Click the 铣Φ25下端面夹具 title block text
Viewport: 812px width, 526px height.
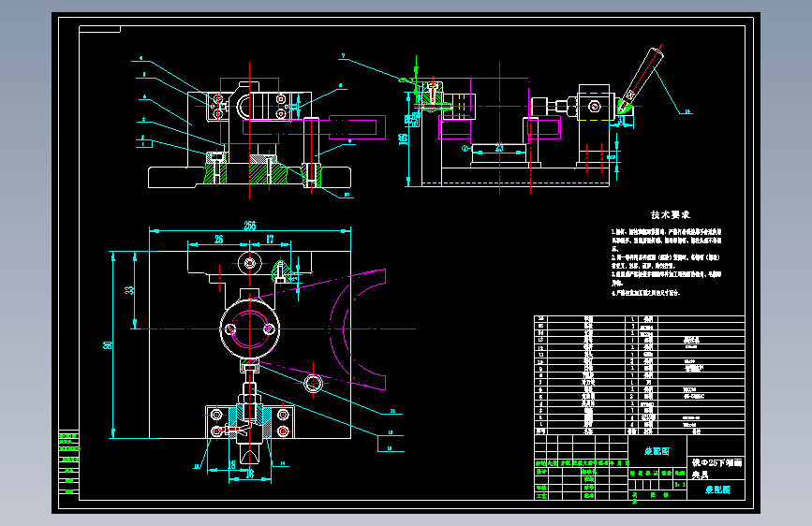[x=716, y=468]
